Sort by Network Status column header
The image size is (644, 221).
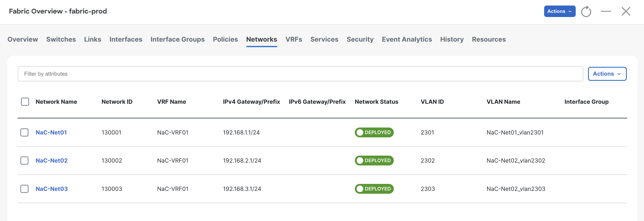pyautogui.click(x=377, y=102)
